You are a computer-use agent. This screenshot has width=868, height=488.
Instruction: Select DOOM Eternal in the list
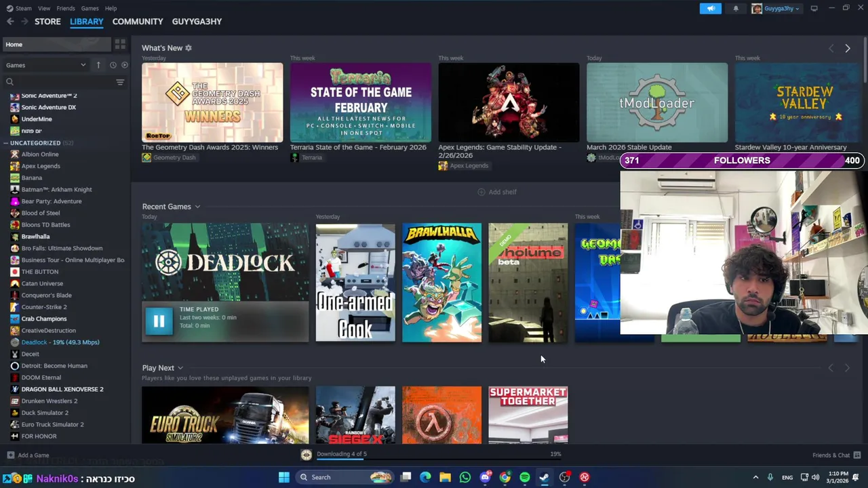[41, 378]
